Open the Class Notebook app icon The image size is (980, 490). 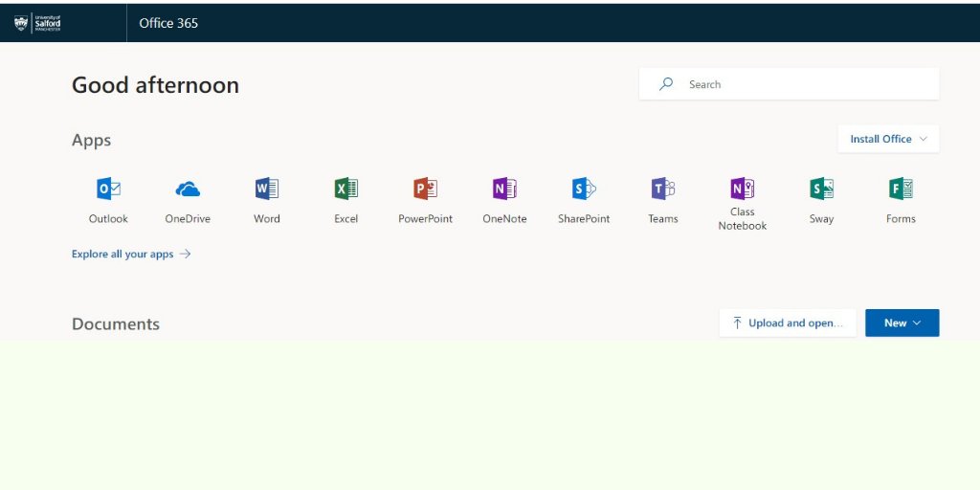tap(742, 189)
